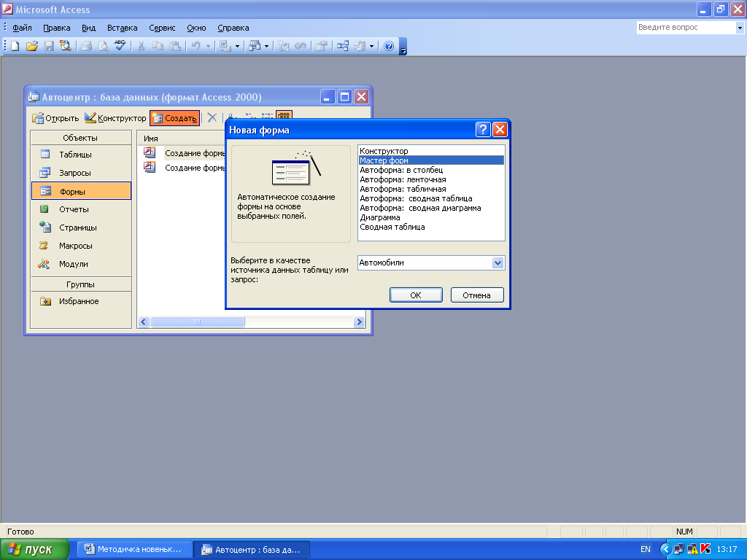Open the Файл menu

[x=22, y=28]
